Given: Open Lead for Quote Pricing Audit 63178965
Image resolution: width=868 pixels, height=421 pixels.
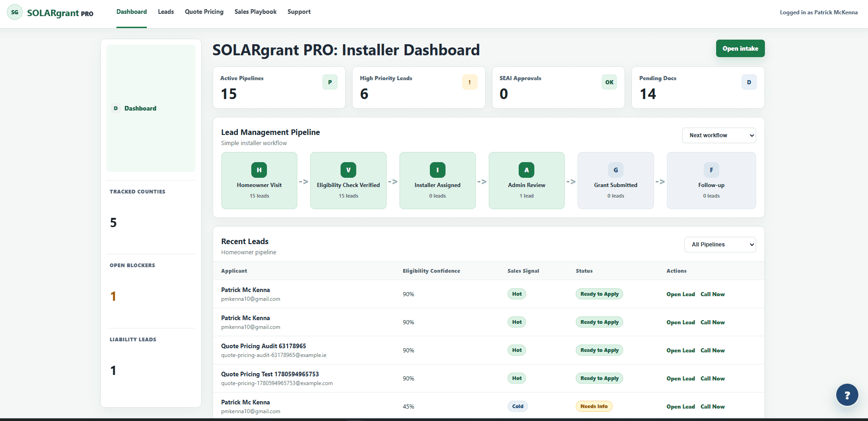Looking at the screenshot, I should 681,351.
